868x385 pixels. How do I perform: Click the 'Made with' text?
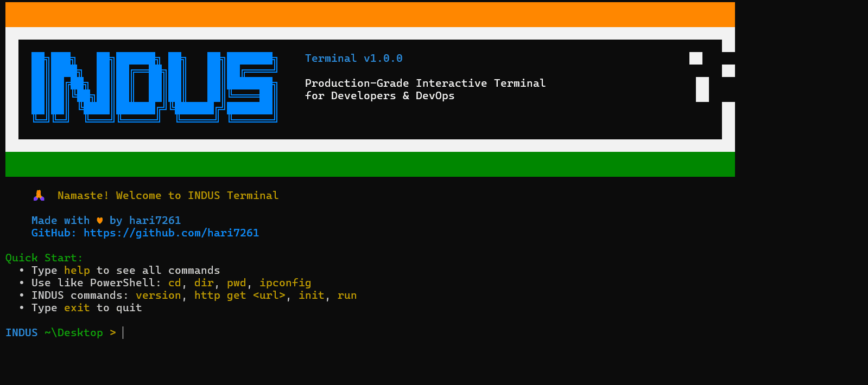point(61,221)
